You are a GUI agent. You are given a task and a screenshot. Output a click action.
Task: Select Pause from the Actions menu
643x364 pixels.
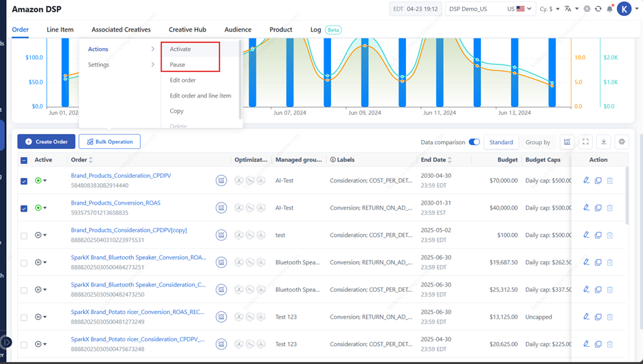(x=177, y=65)
